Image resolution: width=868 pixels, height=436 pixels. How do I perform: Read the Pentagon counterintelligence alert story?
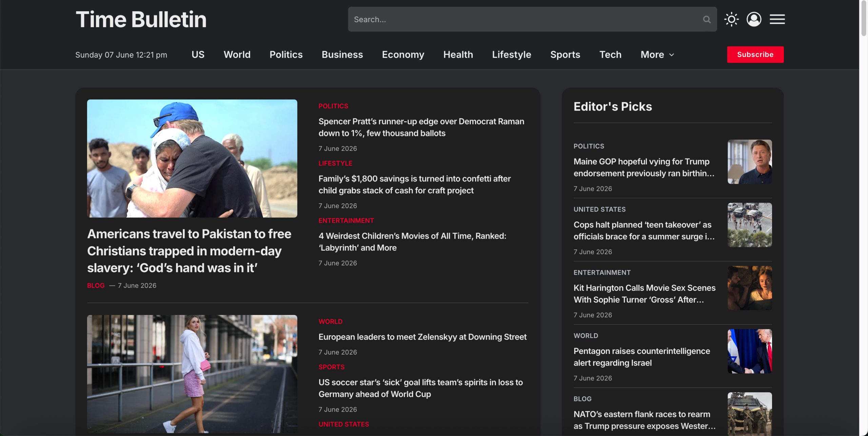coord(642,357)
